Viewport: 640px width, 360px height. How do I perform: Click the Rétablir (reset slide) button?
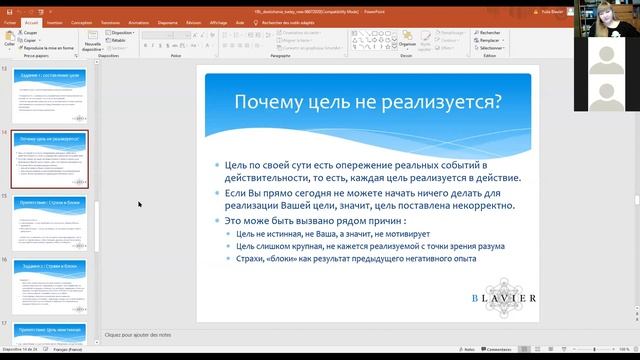pyautogui.click(x=116, y=40)
